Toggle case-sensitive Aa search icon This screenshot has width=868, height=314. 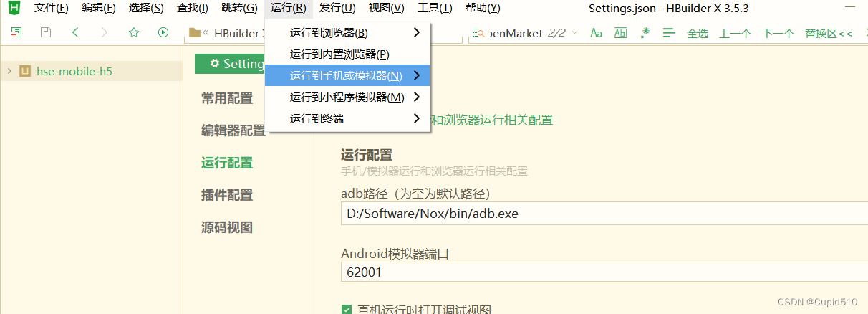tap(596, 33)
